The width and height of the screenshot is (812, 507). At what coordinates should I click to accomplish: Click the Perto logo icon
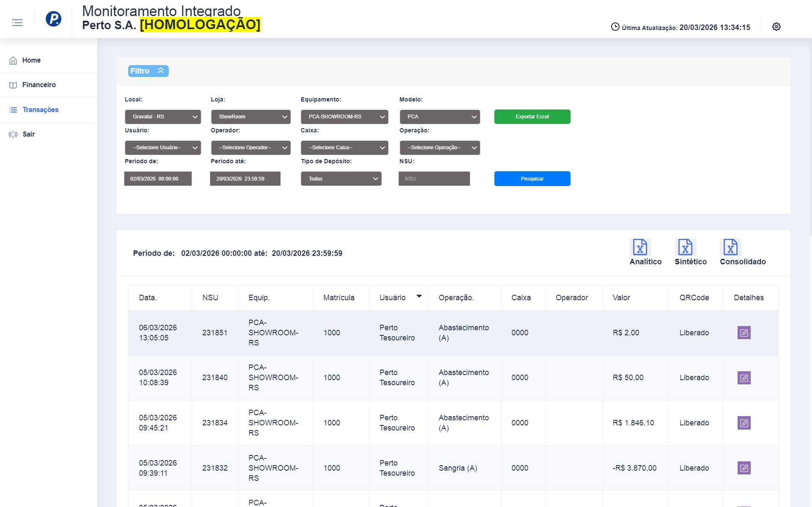[x=53, y=19]
